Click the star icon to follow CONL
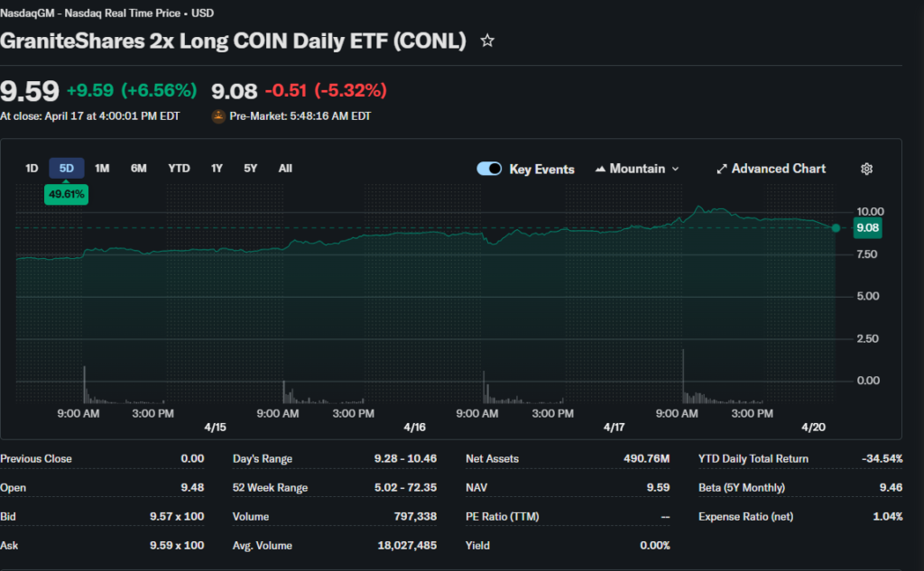924x571 pixels. pos(487,41)
